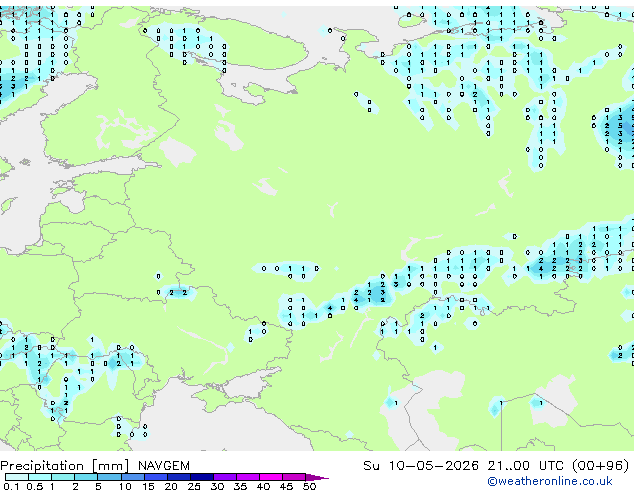Image resolution: width=634 pixels, height=490 pixels.
Task: Pick the legend swatch between 0.1 and 0.5
Action: coord(17,477)
